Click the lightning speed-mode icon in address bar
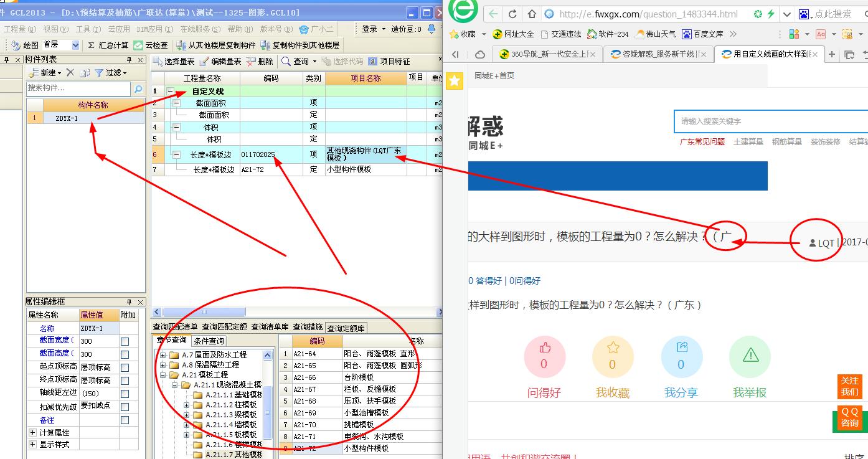The image size is (868, 459). [771, 14]
